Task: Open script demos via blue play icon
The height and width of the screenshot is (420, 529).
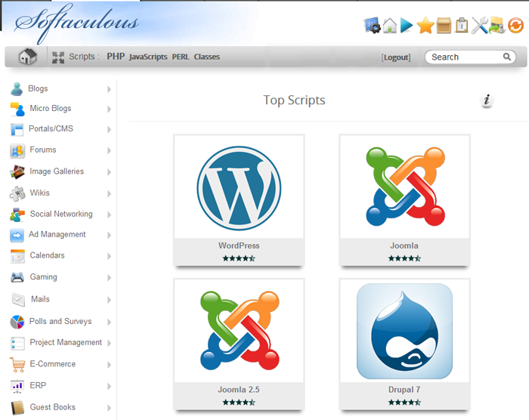Action: pyautogui.click(x=407, y=25)
